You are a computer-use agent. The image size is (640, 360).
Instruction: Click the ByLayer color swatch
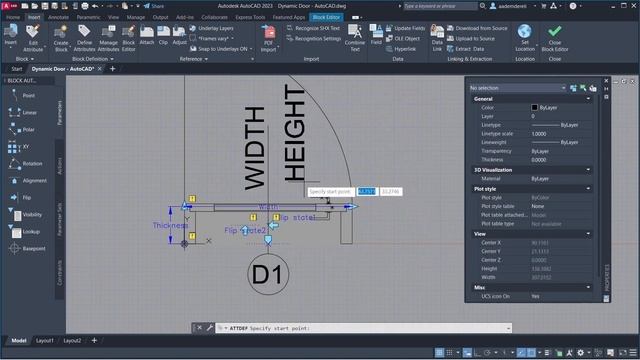tap(534, 107)
